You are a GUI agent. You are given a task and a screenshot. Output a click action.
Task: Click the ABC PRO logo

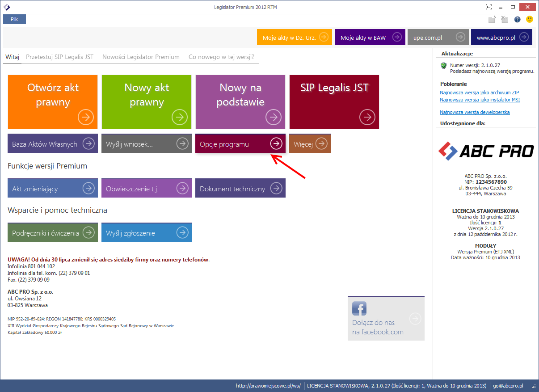click(486, 151)
